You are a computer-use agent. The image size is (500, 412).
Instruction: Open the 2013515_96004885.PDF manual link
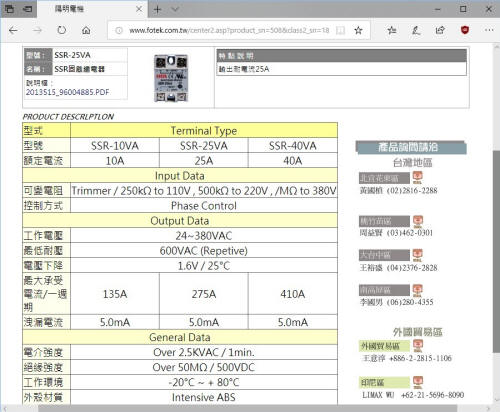[x=67, y=92]
